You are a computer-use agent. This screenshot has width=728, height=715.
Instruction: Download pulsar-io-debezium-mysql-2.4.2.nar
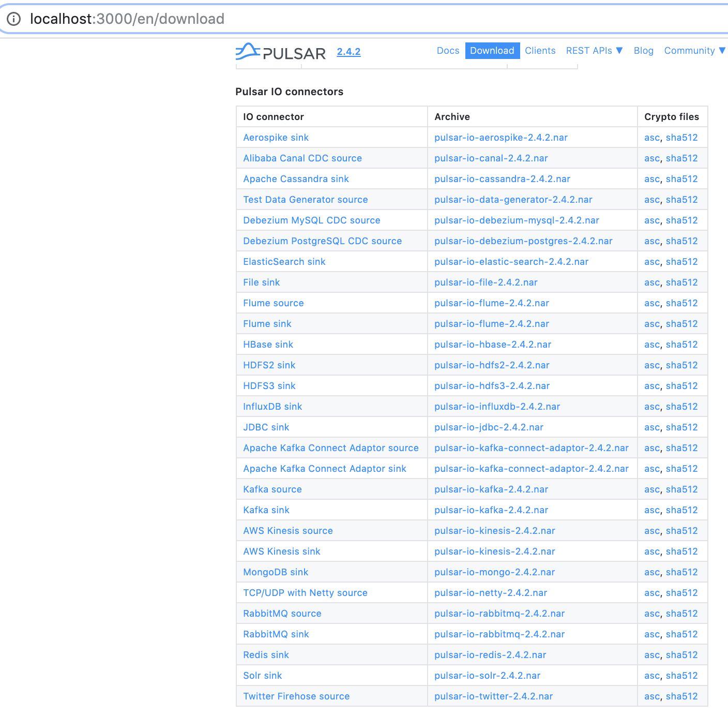517,220
